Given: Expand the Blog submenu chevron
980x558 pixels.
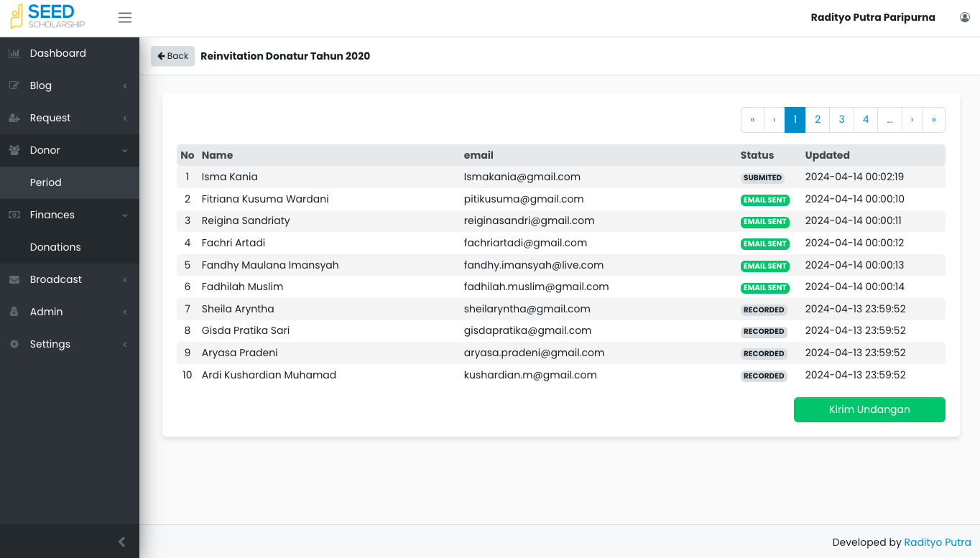Looking at the screenshot, I should (x=125, y=85).
